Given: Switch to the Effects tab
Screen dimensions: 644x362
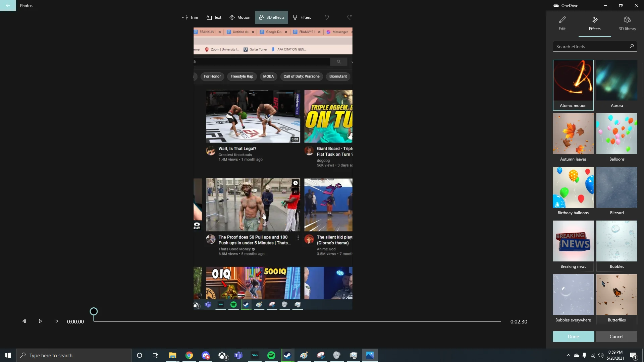Looking at the screenshot, I should 594,23.
